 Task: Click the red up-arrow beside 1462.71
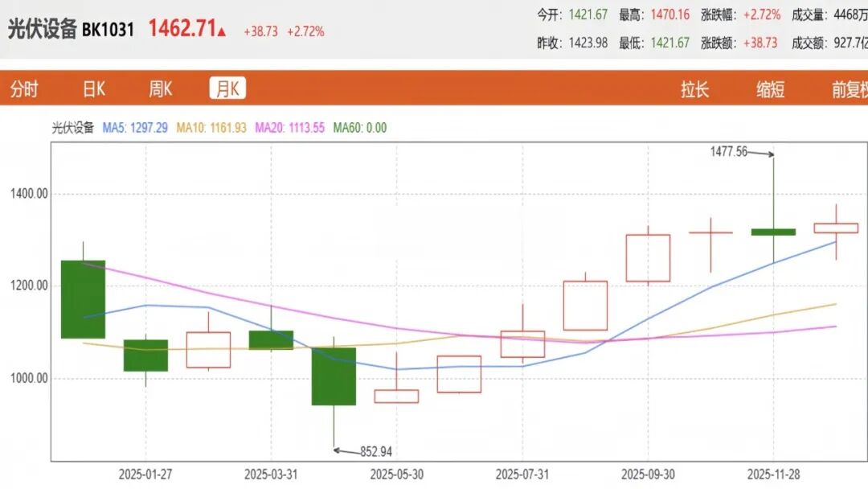tap(222, 32)
